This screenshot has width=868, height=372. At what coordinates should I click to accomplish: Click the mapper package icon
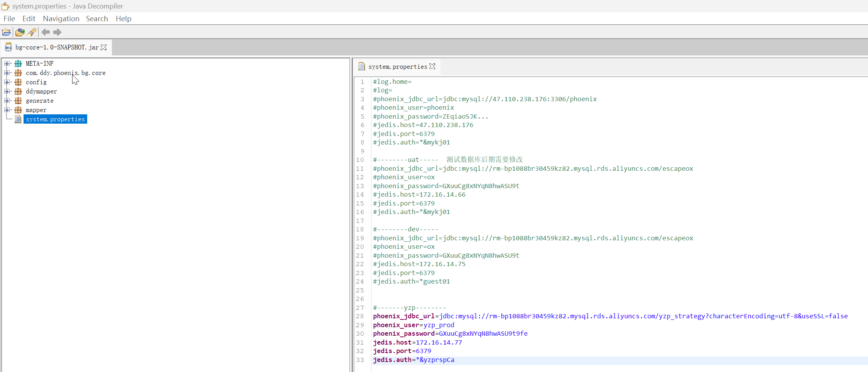point(18,110)
